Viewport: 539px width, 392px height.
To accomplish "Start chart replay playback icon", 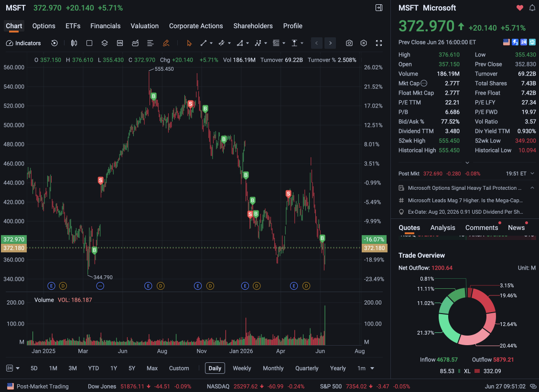I will click(54, 43).
